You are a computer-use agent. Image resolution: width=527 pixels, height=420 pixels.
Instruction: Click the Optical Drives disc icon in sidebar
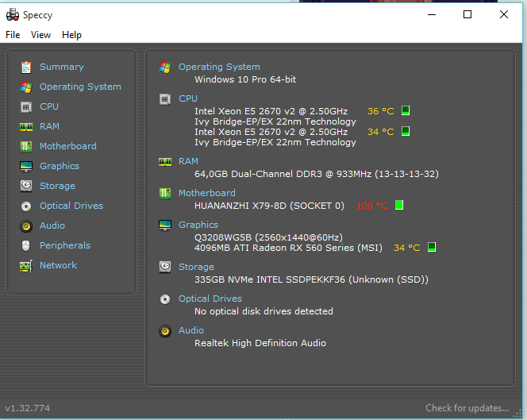tap(26, 206)
